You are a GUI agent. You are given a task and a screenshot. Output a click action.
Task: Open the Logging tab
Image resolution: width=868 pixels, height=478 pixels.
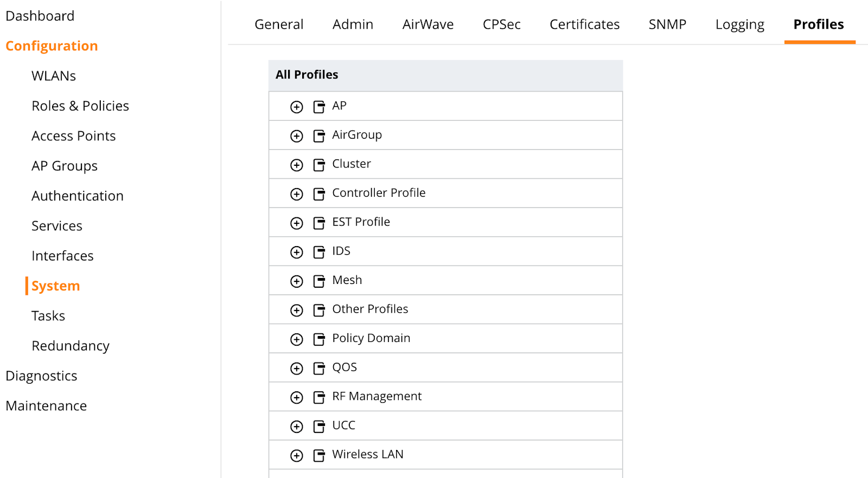739,24
